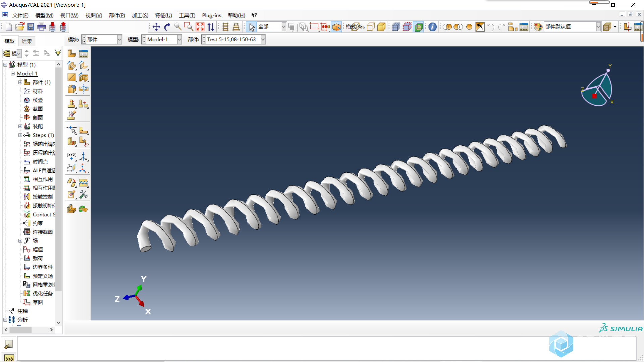Screen dimensions: 644x362
Task: Toggle perspective view off icon
Action: click(x=225, y=27)
